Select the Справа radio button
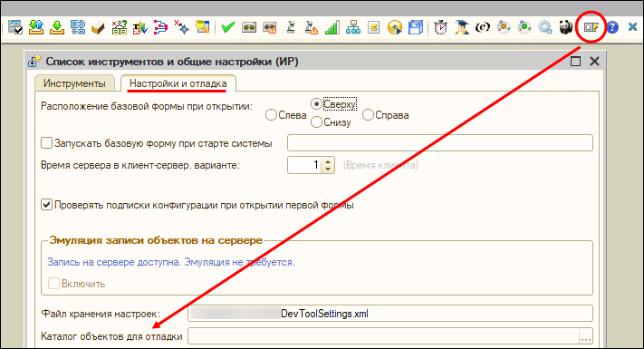This screenshot has height=349, width=644. 368,115
